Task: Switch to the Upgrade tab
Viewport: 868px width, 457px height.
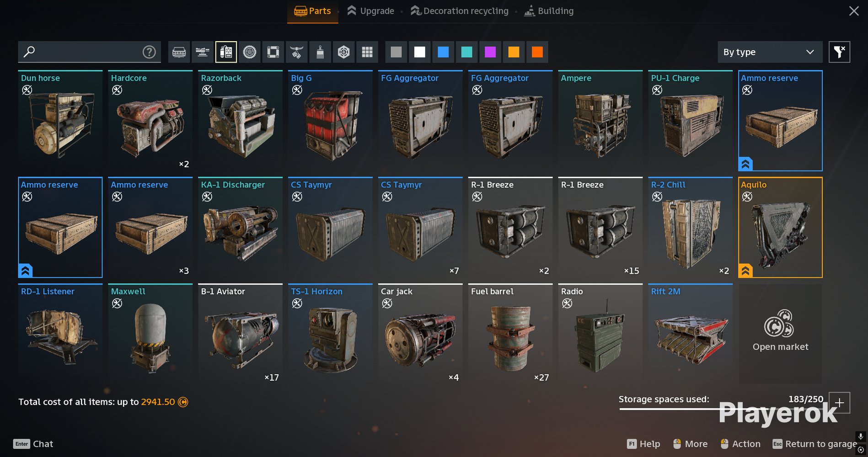Action: 371,11
